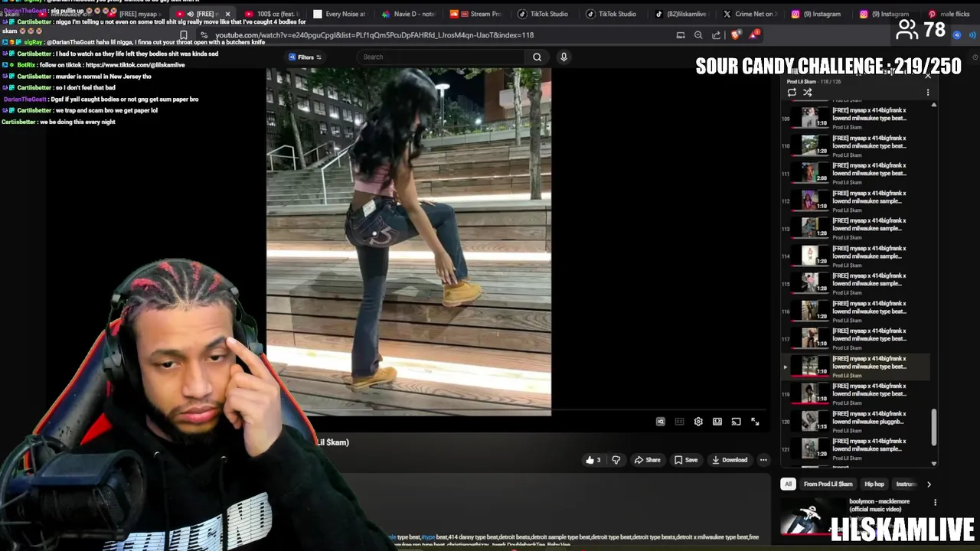Screen dimensions: 980x551
Task: Click the screen cast icon in address bar
Action: (x=681, y=35)
